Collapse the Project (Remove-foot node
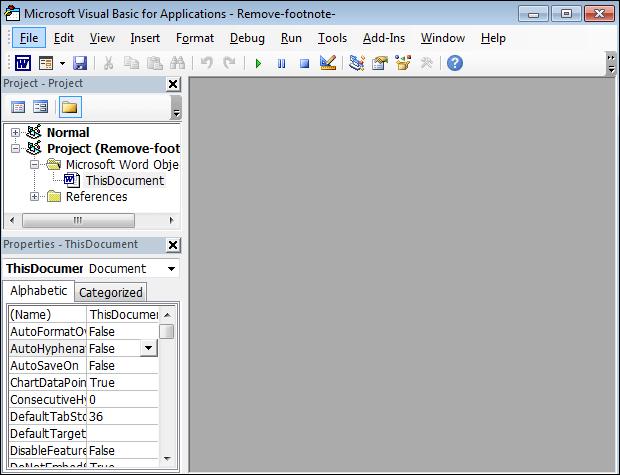The image size is (620, 475). (15, 149)
